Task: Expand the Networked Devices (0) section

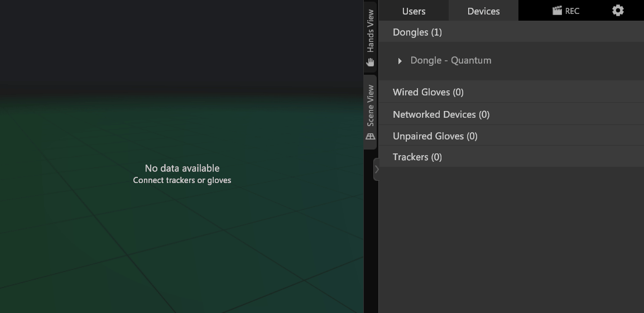Action: (x=441, y=114)
